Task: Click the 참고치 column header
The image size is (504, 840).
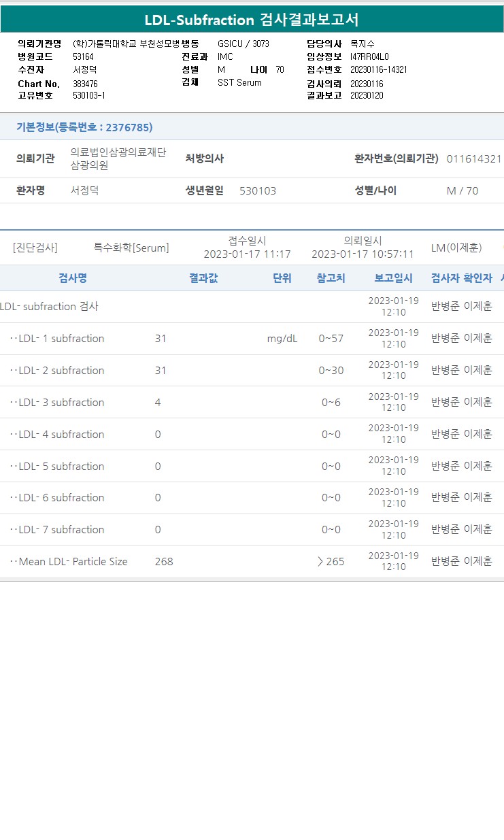Action: [x=331, y=278]
